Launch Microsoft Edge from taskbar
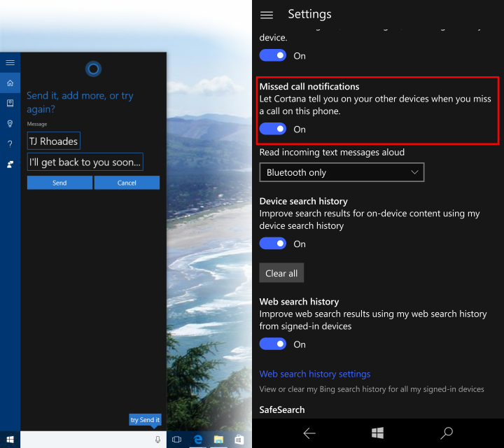Image resolution: width=504 pixels, height=448 pixels. [198, 440]
